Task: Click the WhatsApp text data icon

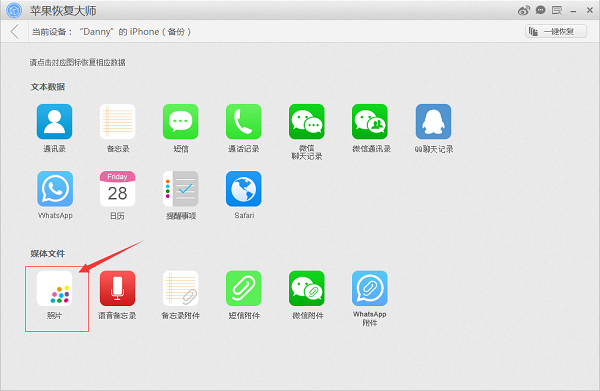Action: (x=55, y=189)
